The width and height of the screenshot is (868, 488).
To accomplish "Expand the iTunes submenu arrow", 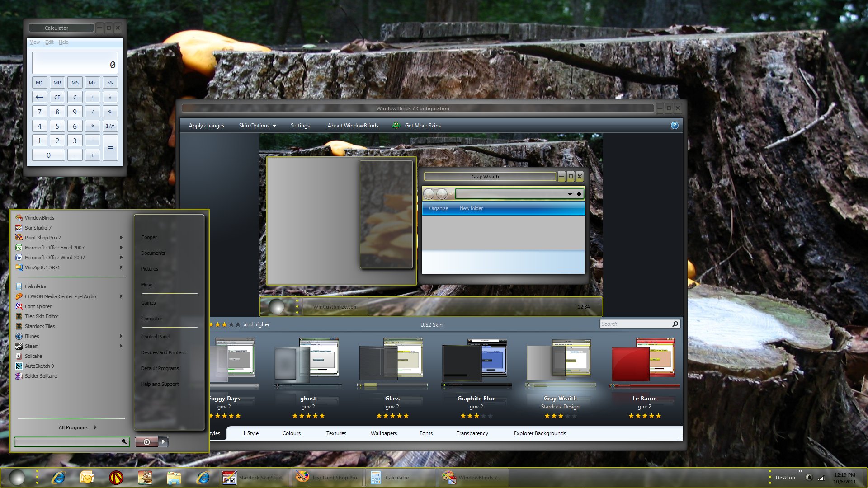I will click(x=121, y=336).
